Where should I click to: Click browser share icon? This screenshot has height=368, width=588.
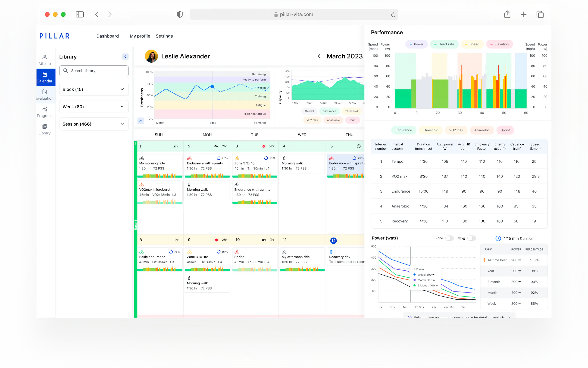pyautogui.click(x=507, y=14)
